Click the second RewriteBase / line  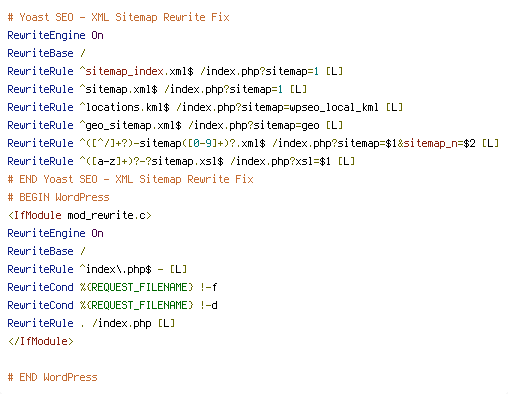pyautogui.click(x=47, y=251)
